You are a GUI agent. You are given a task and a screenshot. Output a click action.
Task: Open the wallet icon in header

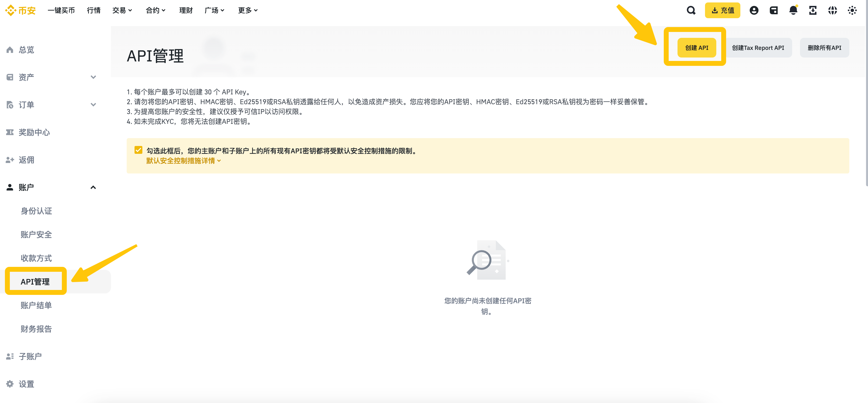pyautogui.click(x=773, y=11)
